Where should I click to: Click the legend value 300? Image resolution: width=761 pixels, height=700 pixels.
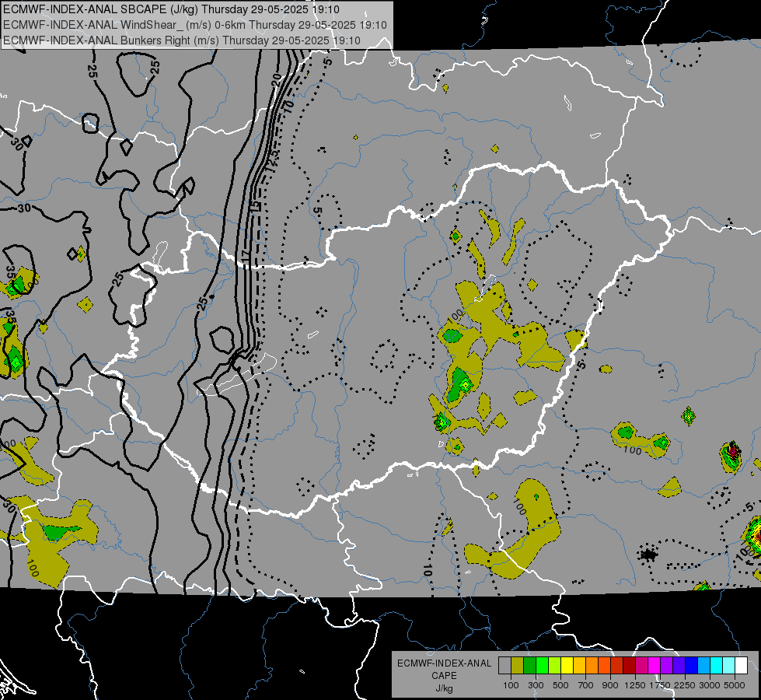point(536,685)
